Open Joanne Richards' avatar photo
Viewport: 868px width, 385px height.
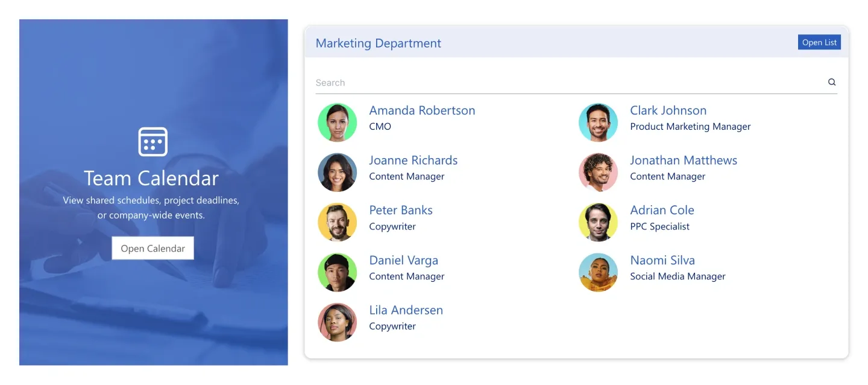coord(338,173)
